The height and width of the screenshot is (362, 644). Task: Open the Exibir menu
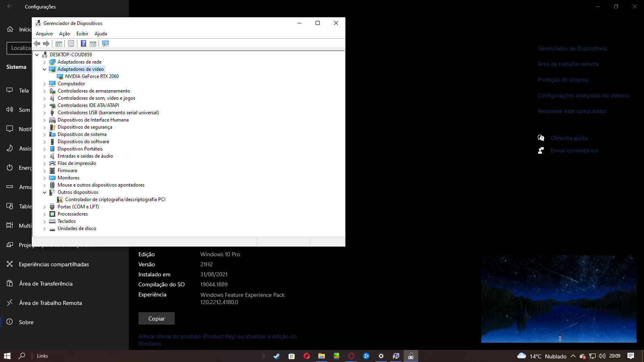(x=82, y=34)
